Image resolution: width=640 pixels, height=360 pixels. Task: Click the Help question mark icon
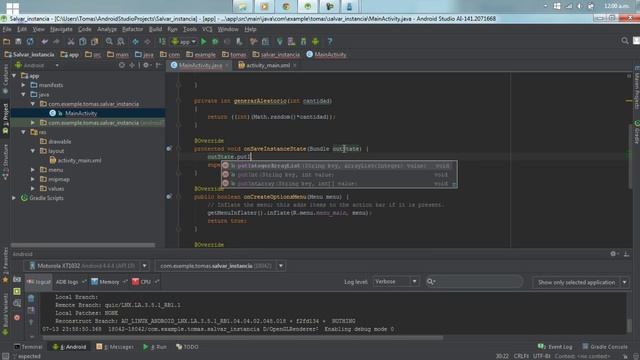click(330, 41)
